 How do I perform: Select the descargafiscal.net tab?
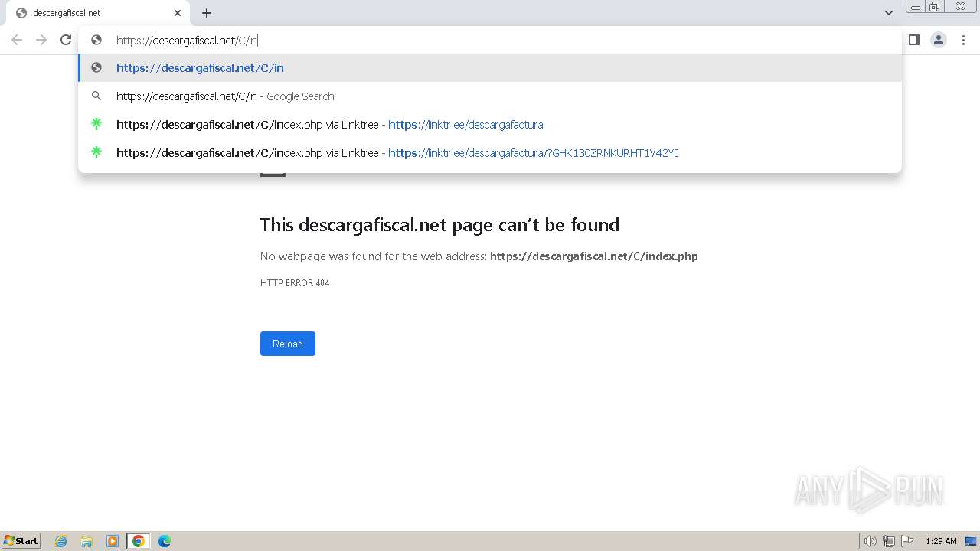point(98,13)
